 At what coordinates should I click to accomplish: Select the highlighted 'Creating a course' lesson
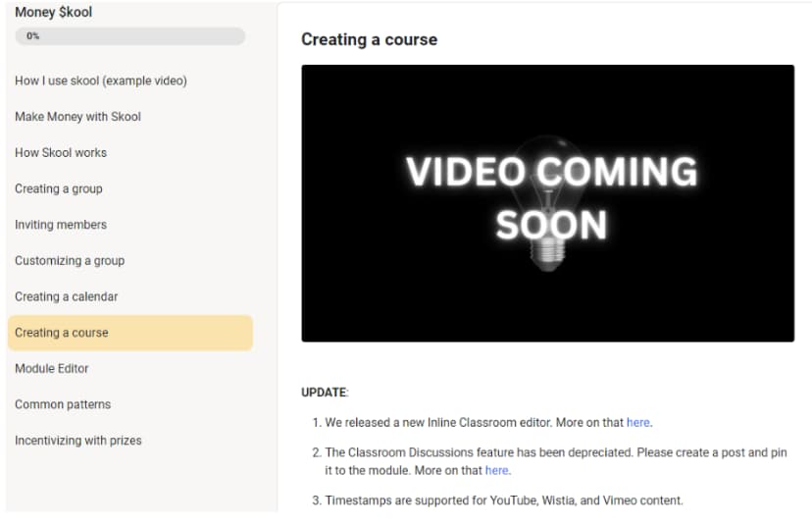pyautogui.click(x=130, y=333)
